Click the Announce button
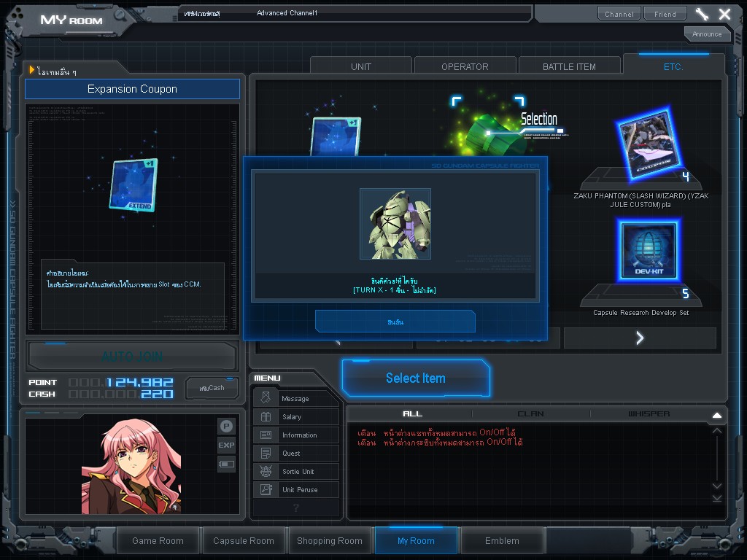 click(707, 34)
